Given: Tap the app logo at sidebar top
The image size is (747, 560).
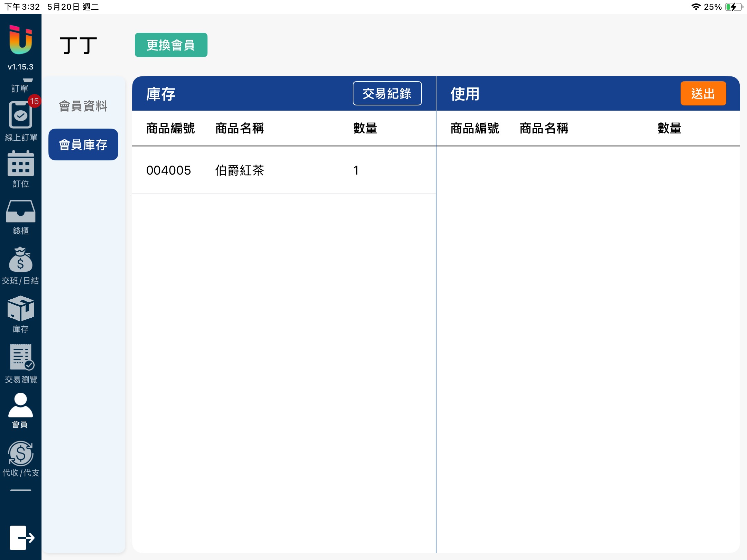Looking at the screenshot, I should pos(20,40).
